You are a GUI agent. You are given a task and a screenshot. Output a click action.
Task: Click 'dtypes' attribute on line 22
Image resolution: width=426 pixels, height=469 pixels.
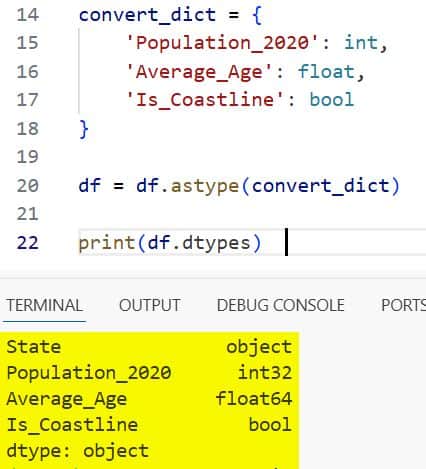pos(216,244)
